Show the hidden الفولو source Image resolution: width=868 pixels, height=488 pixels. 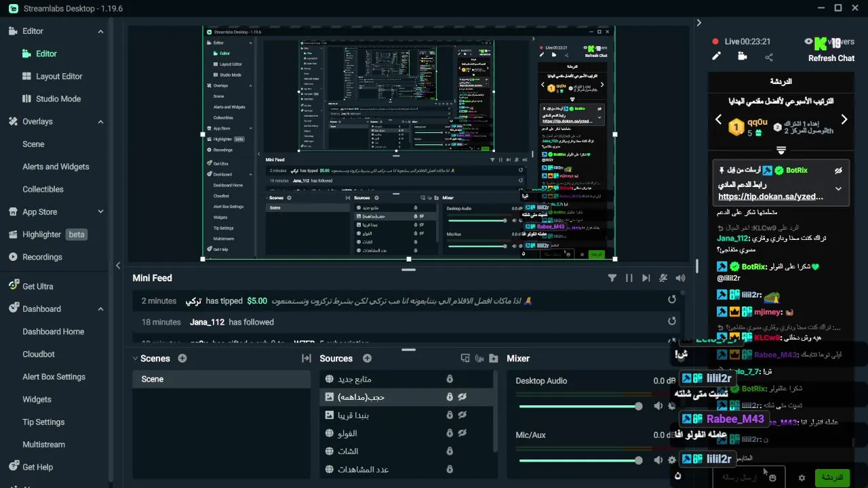coord(462,433)
